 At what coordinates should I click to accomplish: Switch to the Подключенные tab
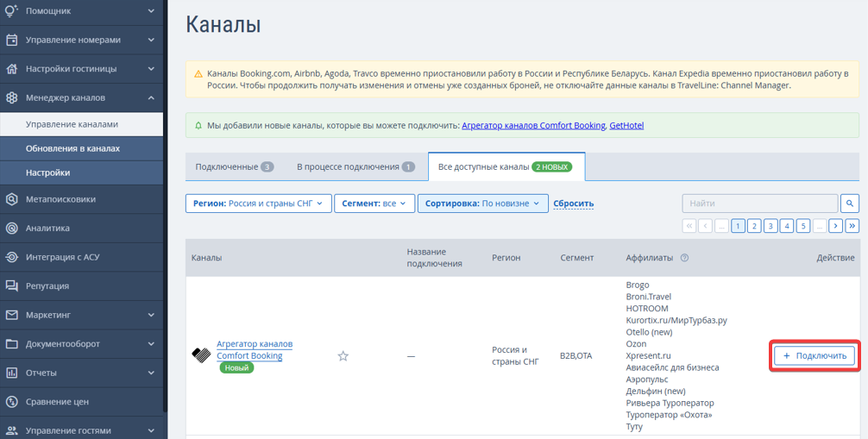click(235, 166)
